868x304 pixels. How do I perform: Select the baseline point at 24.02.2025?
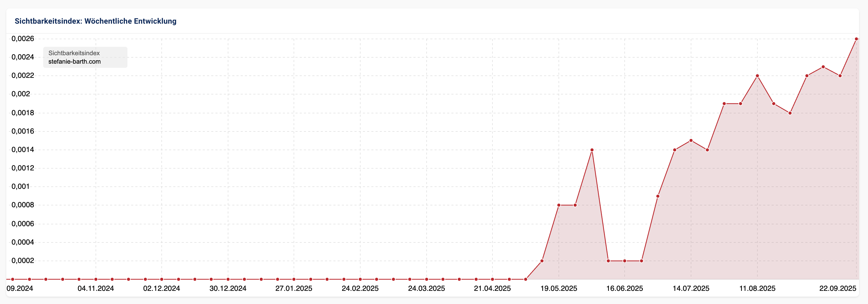[x=360, y=279]
